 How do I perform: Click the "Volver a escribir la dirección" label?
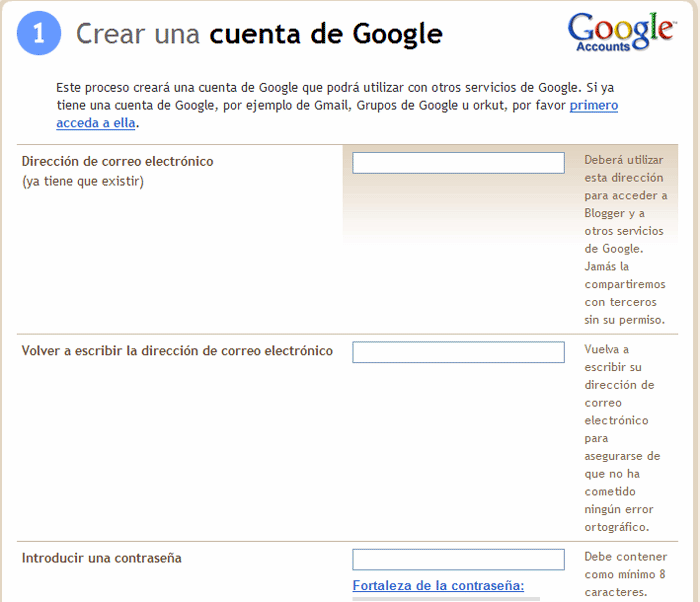177,351
